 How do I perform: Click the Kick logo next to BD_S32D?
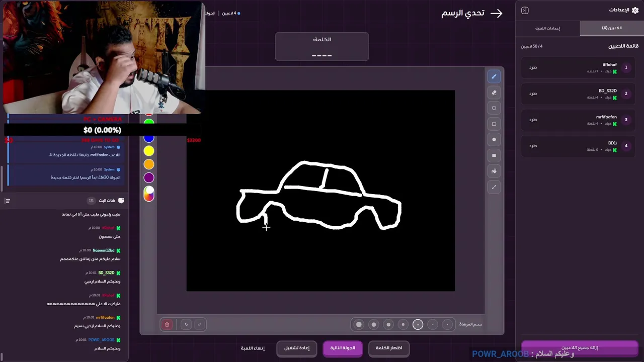(x=614, y=98)
